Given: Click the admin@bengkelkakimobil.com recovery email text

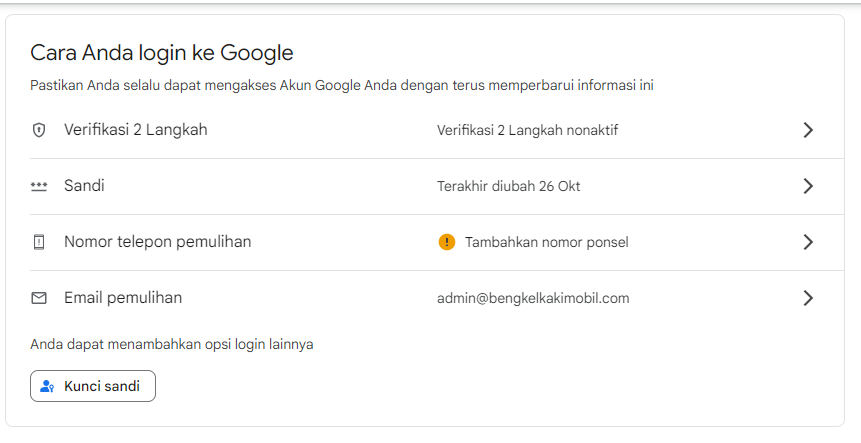Looking at the screenshot, I should (x=533, y=299).
